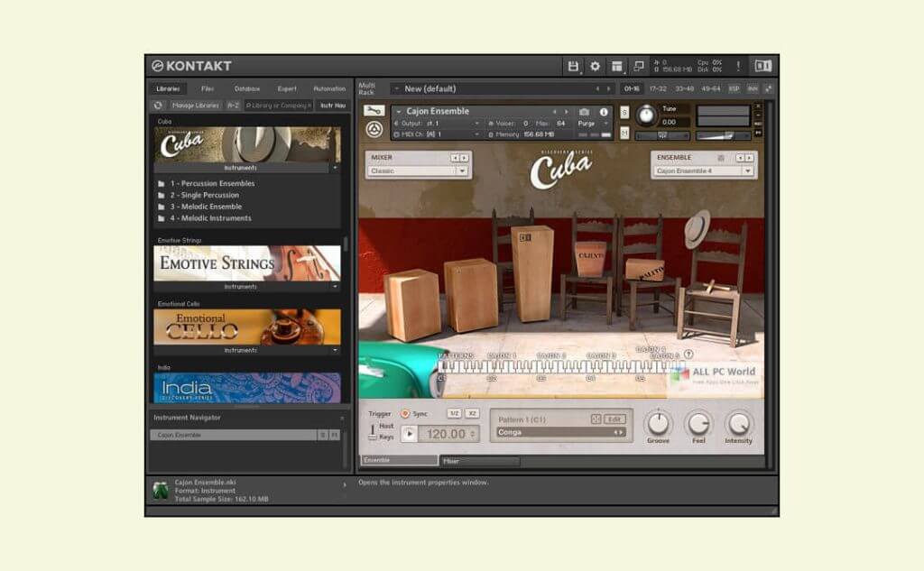Switch to the Mixer tab at bottom
This screenshot has height=571, width=924.
coord(480,461)
